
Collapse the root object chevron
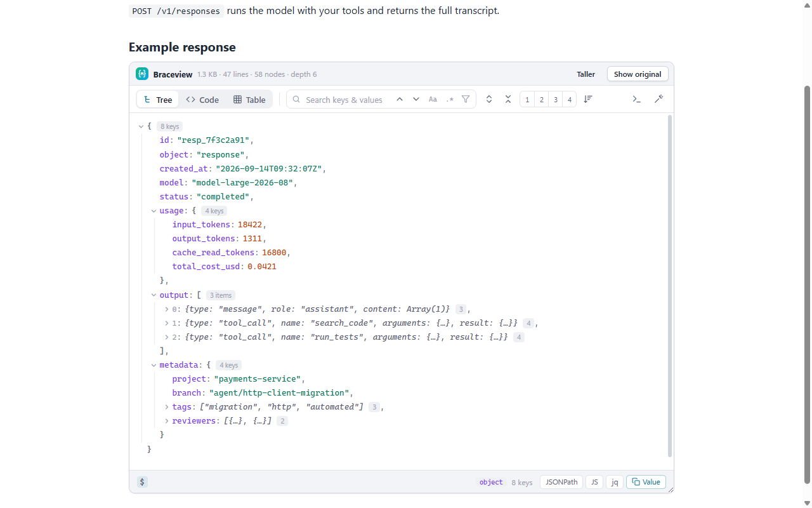[x=141, y=126]
